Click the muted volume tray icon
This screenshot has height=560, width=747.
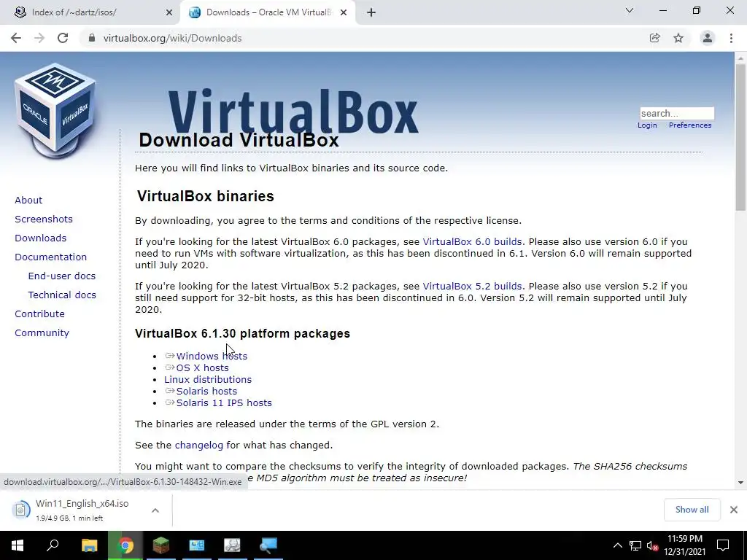click(653, 545)
